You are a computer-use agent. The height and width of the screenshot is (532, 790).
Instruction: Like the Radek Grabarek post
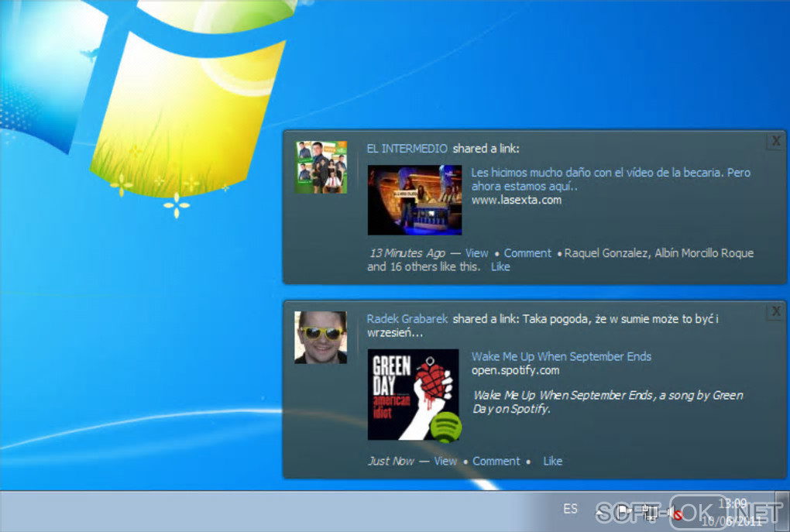pos(553,461)
